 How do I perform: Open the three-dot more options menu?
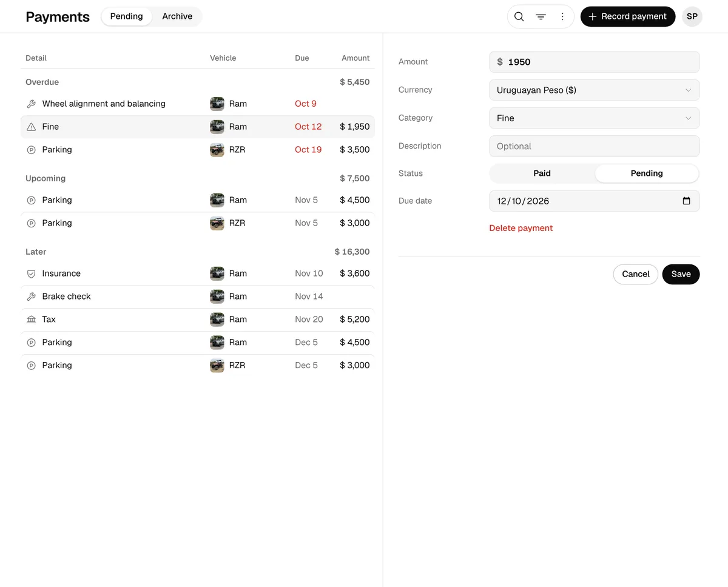(562, 16)
